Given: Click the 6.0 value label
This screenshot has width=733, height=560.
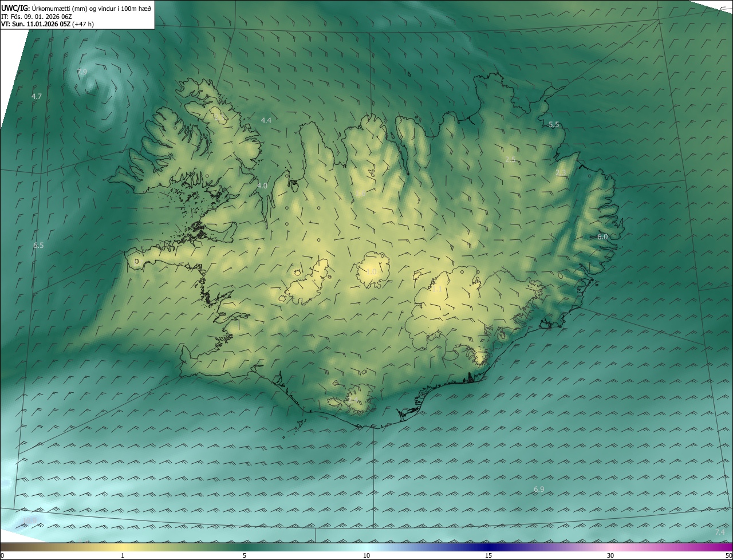Looking at the screenshot, I should tap(602, 236).
